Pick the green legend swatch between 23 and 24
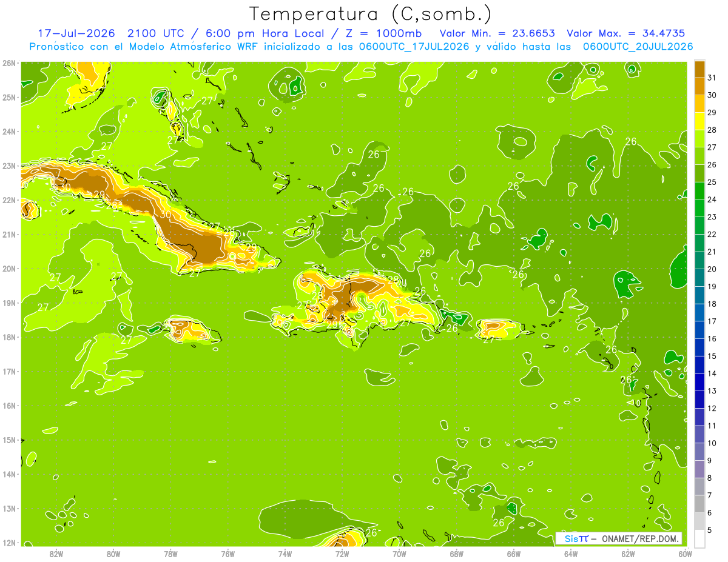The image size is (728, 562). click(x=700, y=208)
